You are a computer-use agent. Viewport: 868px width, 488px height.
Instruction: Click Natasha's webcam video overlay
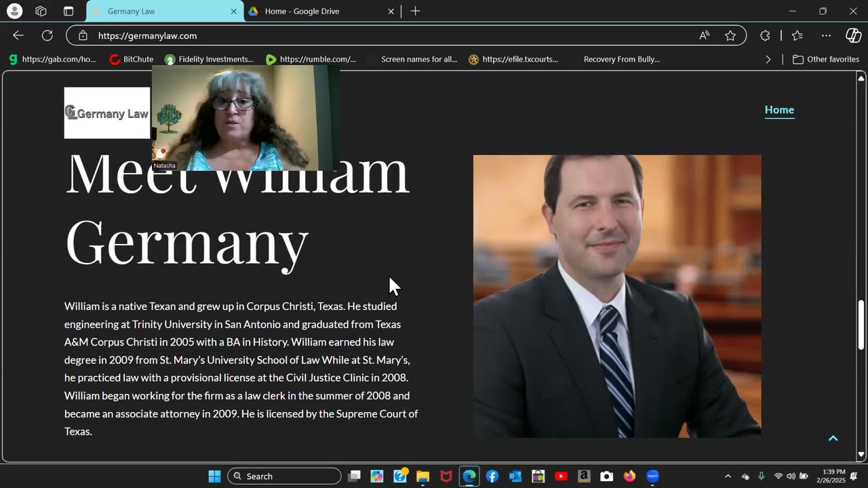pos(245,119)
